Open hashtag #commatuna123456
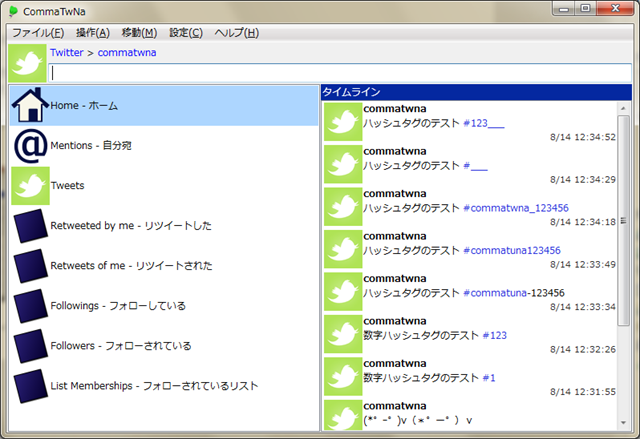Screen dimensions: 640x439 [512, 251]
